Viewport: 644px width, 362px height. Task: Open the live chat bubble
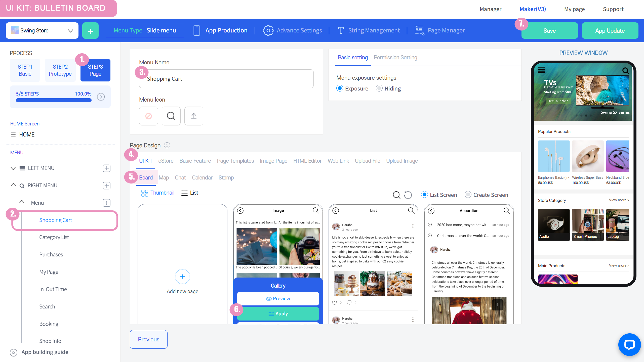point(629,344)
